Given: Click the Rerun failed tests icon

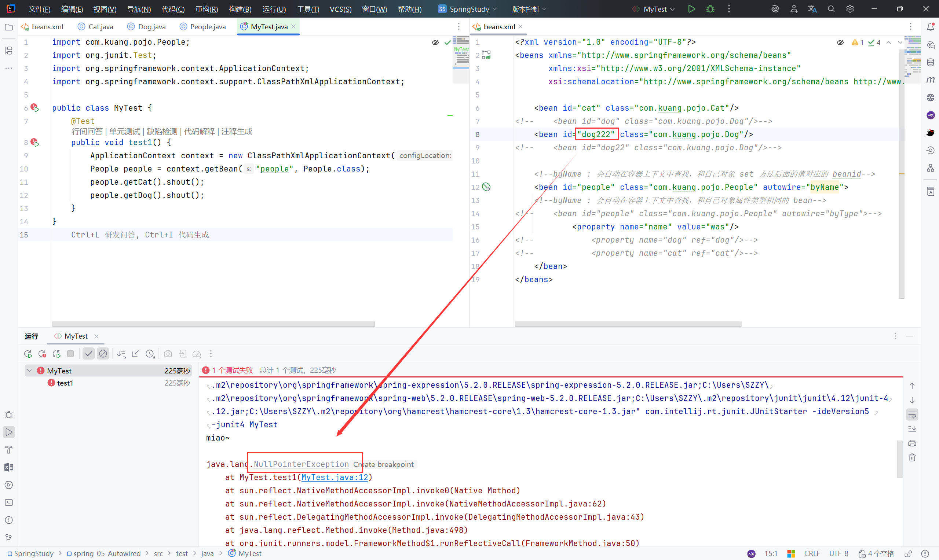Looking at the screenshot, I should [42, 354].
